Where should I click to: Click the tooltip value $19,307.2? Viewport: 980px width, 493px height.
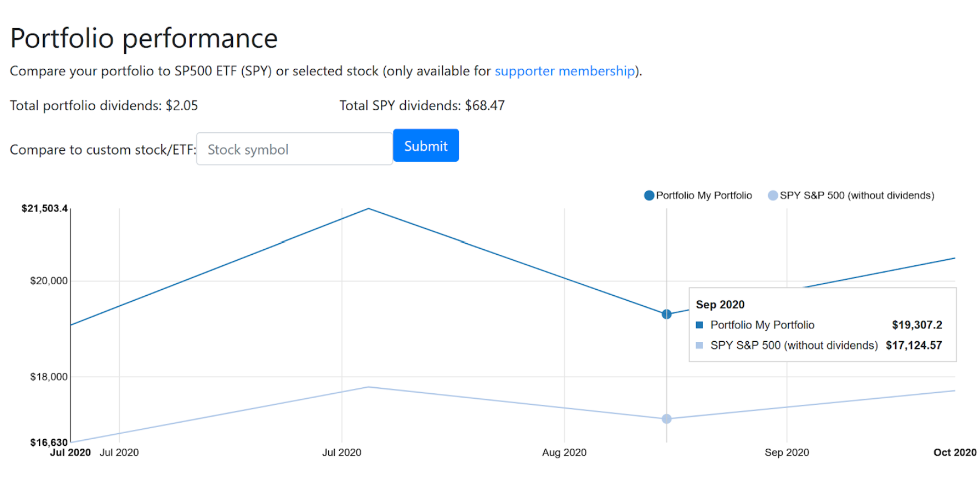[917, 325]
